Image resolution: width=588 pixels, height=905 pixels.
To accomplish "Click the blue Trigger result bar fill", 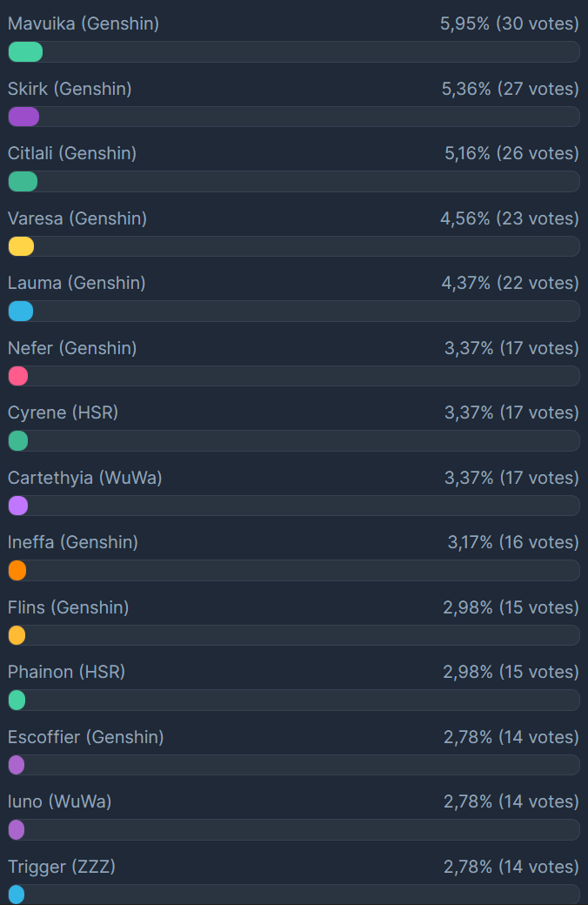I will pyautogui.click(x=17, y=895).
